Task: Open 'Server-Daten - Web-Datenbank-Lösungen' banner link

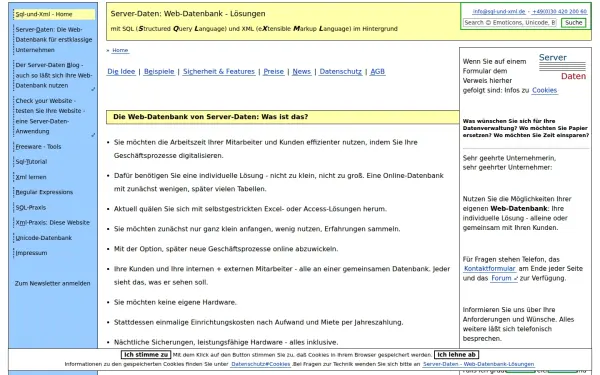Action: coord(478,364)
